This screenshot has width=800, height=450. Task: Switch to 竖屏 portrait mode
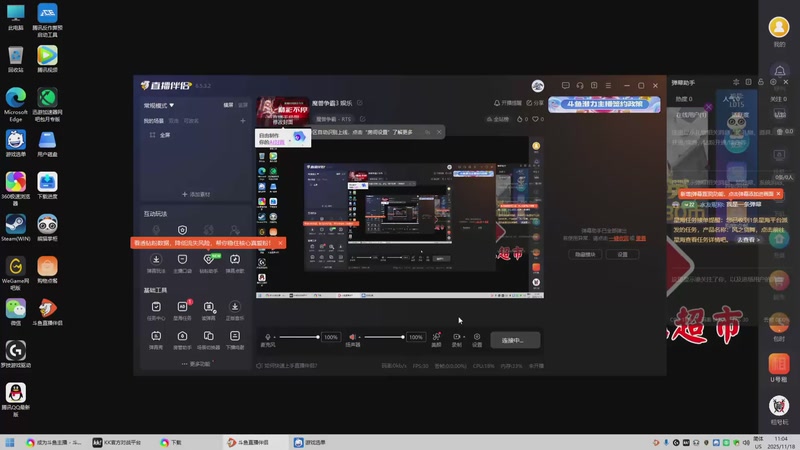(x=243, y=105)
